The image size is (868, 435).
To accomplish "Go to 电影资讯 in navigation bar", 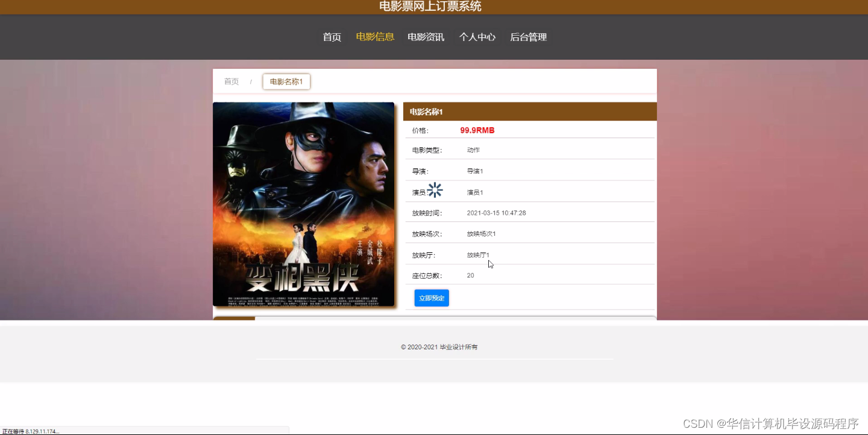I will coord(426,37).
